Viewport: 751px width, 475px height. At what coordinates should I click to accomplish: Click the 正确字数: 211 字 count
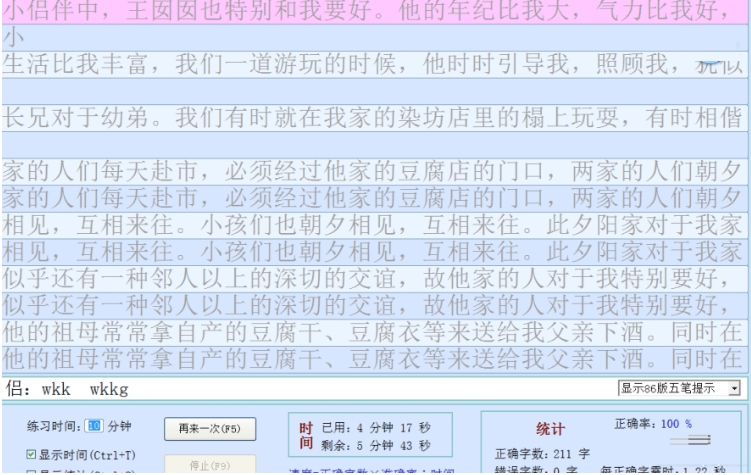pos(542,453)
